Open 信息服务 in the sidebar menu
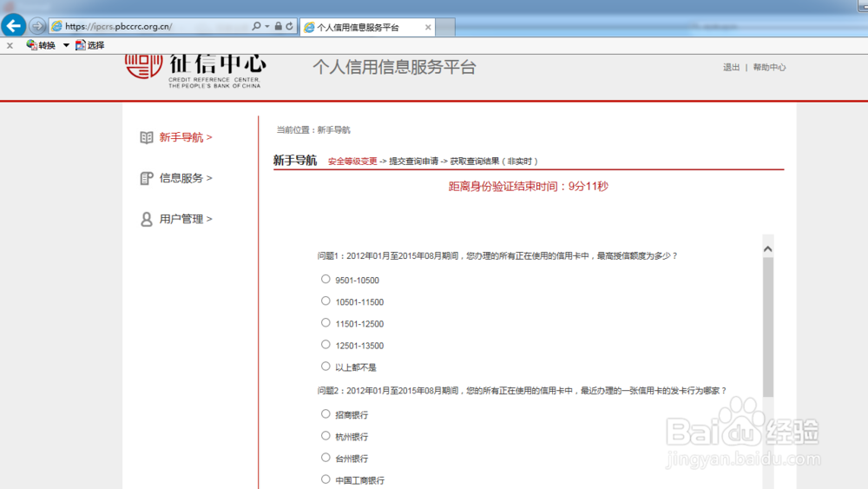 [x=186, y=178]
